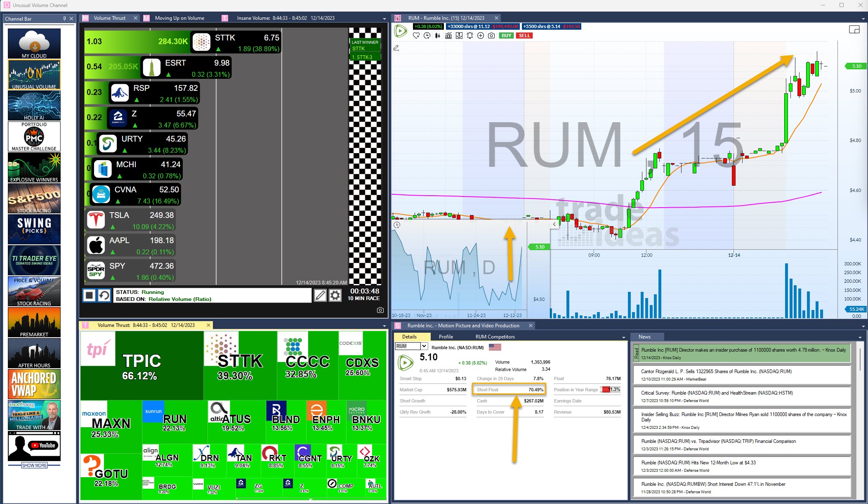This screenshot has width=868, height=504.
Task: Open the RUM Competitors tab
Action: click(x=495, y=337)
